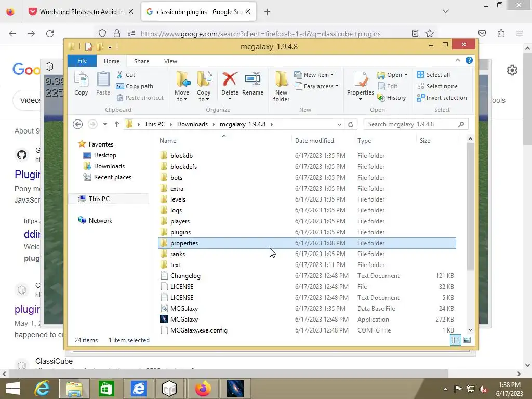Viewport: 532px width, 399px height.
Task: Click the Firefox reload button
Action: click(50, 34)
